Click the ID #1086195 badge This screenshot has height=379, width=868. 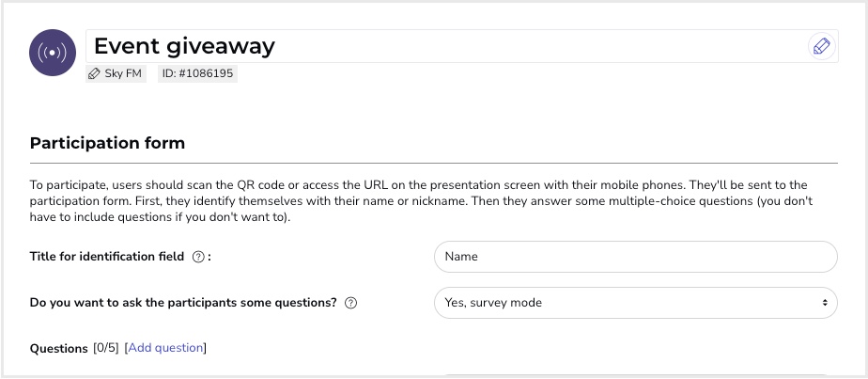click(x=197, y=73)
